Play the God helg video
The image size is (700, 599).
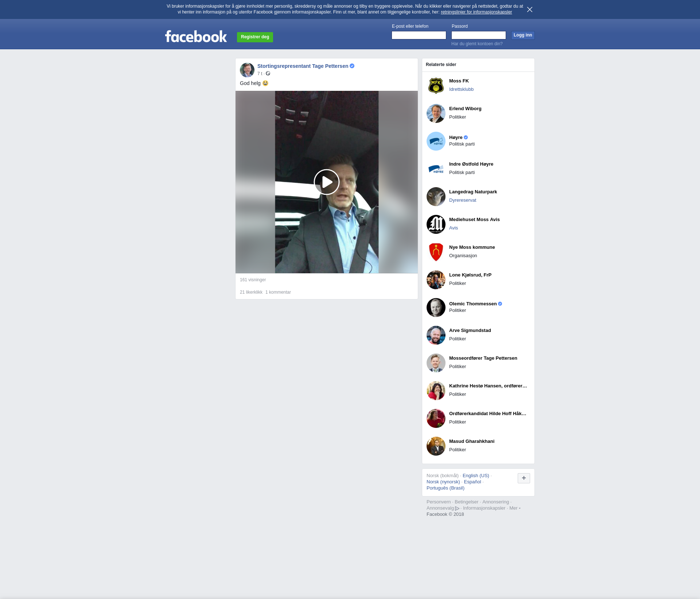pyautogui.click(x=326, y=182)
